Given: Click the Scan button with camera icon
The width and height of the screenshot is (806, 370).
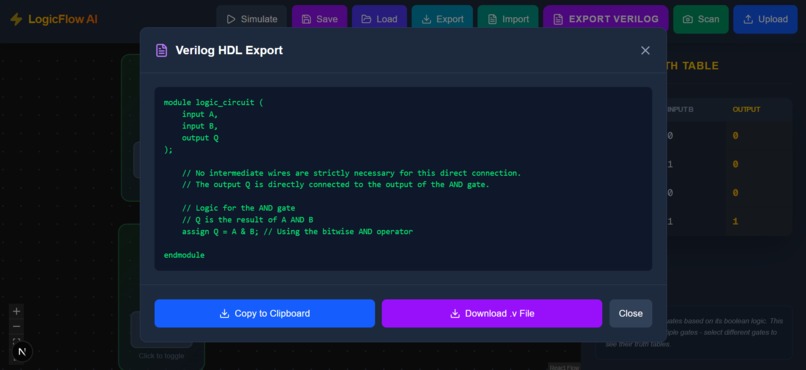Looking at the screenshot, I should coord(701,19).
